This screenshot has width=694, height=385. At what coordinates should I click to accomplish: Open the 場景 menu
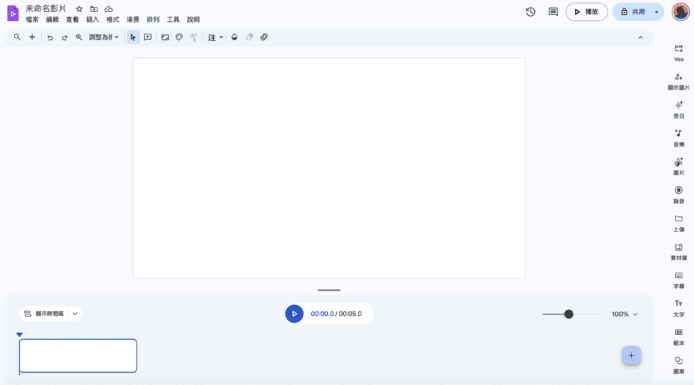click(x=133, y=19)
